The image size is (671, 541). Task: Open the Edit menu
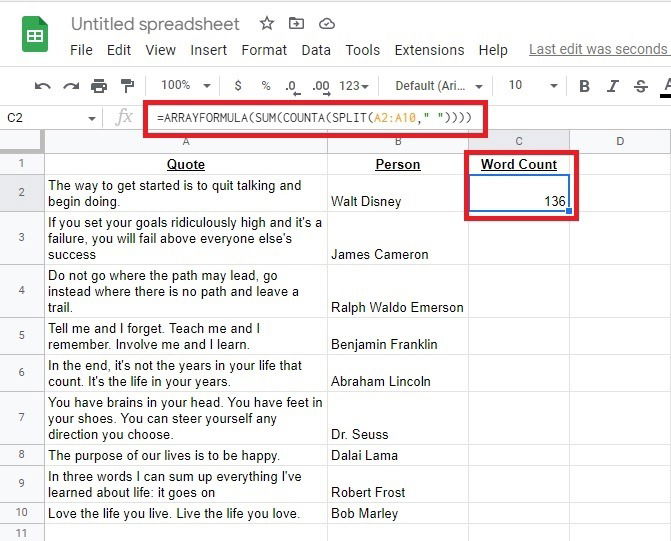click(x=119, y=50)
